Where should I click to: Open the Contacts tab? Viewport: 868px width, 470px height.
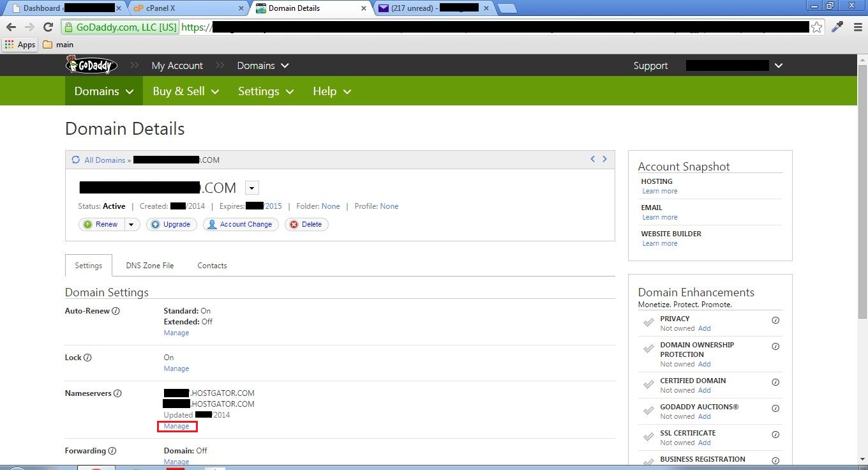pos(212,266)
